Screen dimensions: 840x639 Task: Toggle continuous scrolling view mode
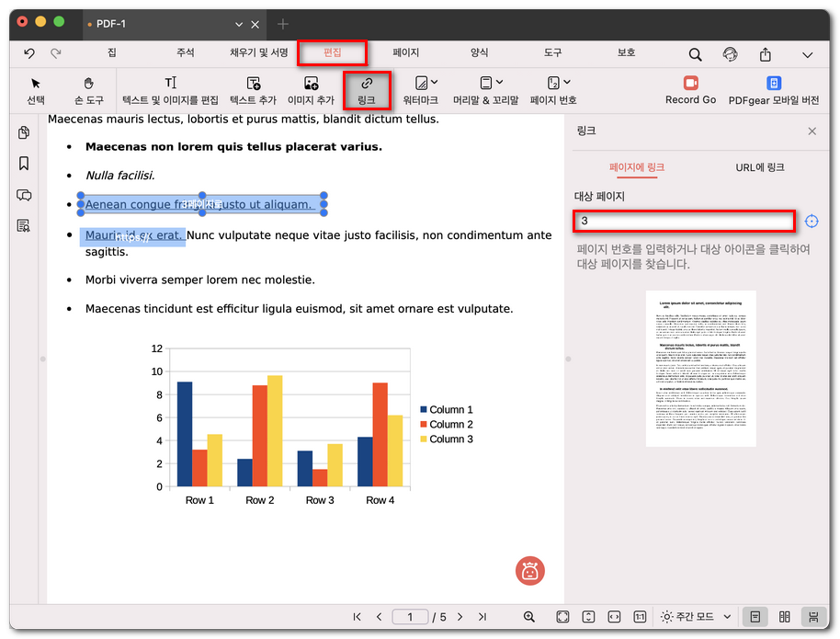[813, 617]
